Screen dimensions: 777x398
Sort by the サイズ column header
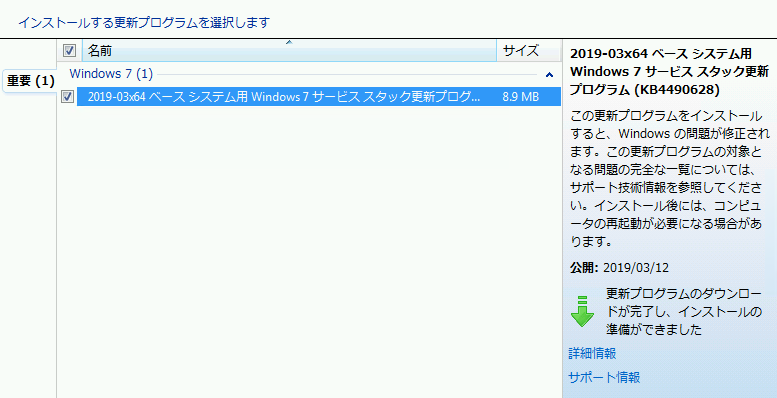(528, 51)
